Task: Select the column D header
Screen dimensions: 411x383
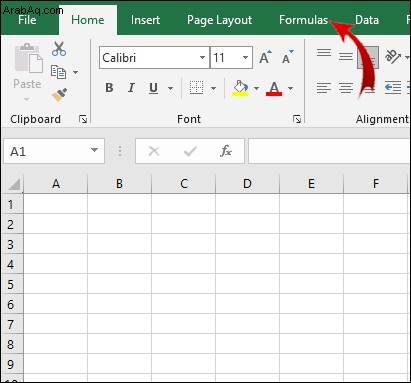Action: click(247, 184)
